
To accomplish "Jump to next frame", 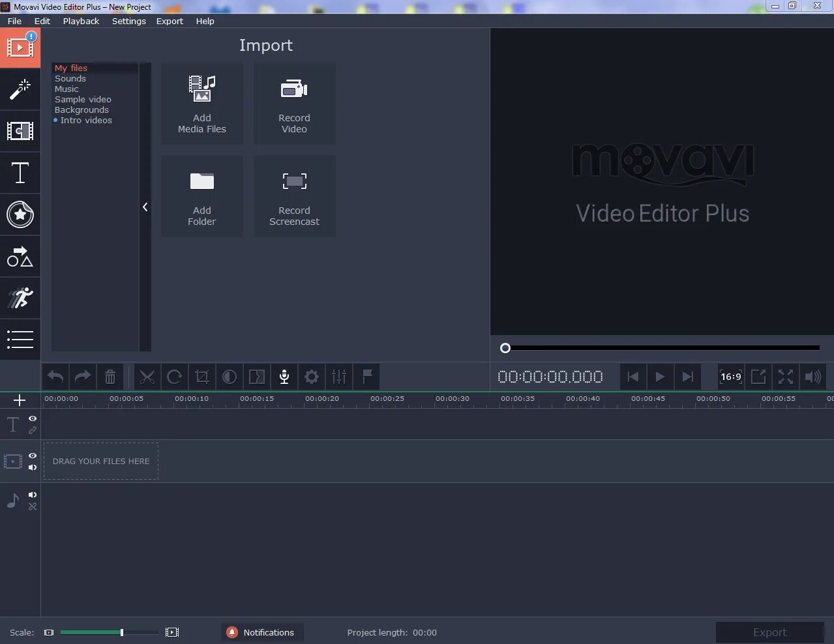I will click(x=688, y=377).
